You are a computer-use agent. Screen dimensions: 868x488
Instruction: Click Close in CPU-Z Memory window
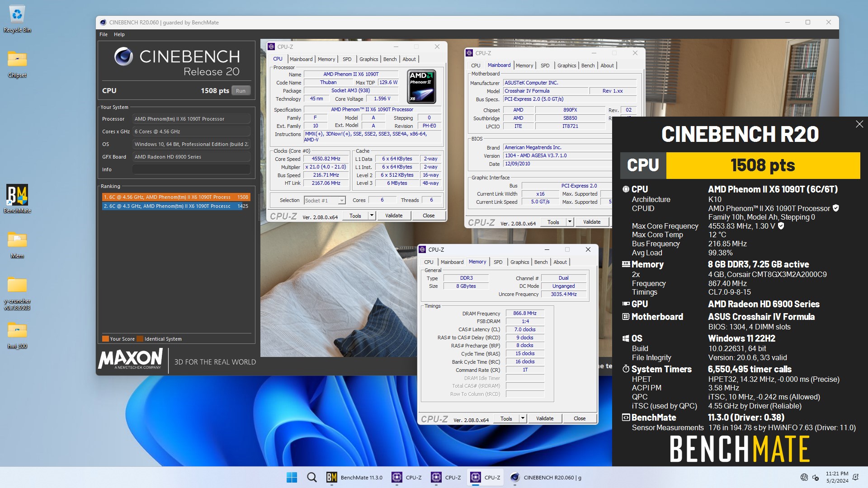(580, 418)
